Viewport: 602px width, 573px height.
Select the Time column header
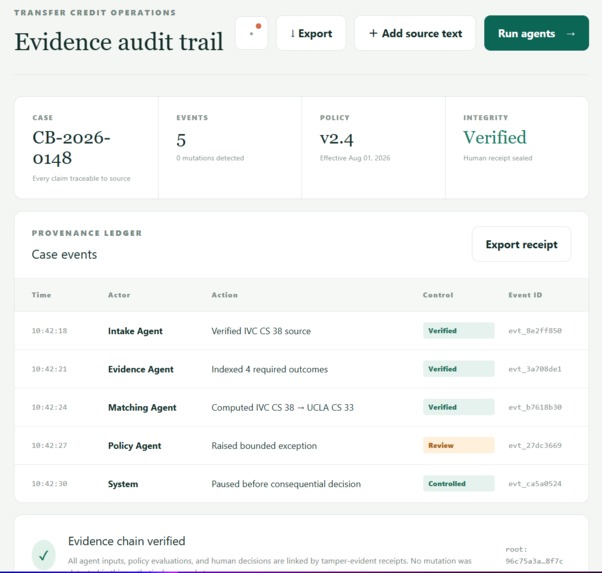[41, 295]
